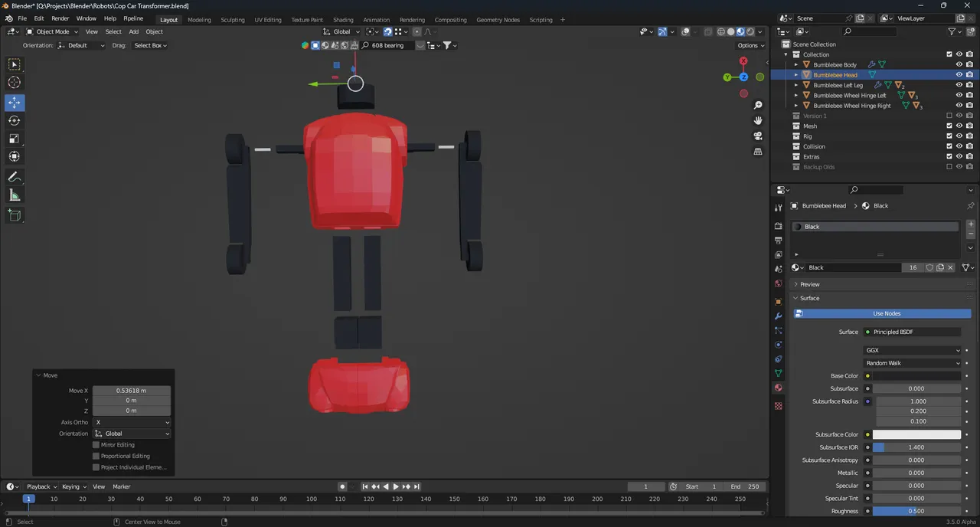The height and width of the screenshot is (527, 980).
Task: Switch to the Shading workspace tab
Action: pos(343,20)
